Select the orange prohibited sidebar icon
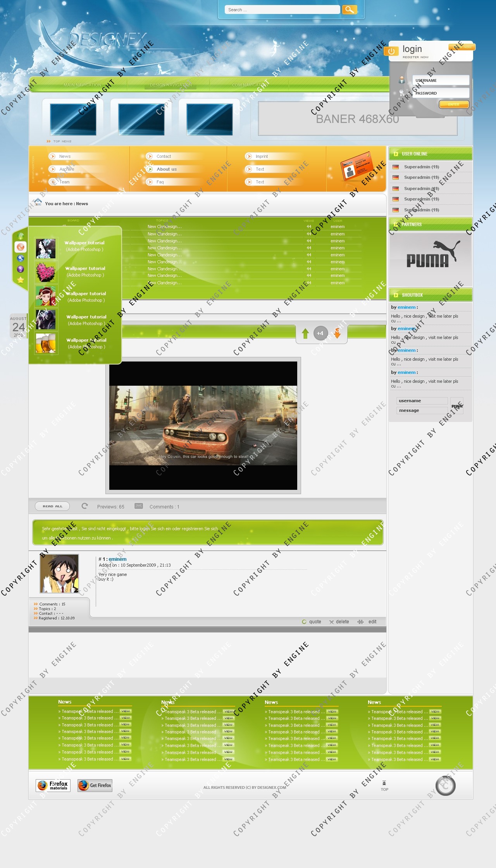The width and height of the screenshot is (496, 868). (21, 247)
